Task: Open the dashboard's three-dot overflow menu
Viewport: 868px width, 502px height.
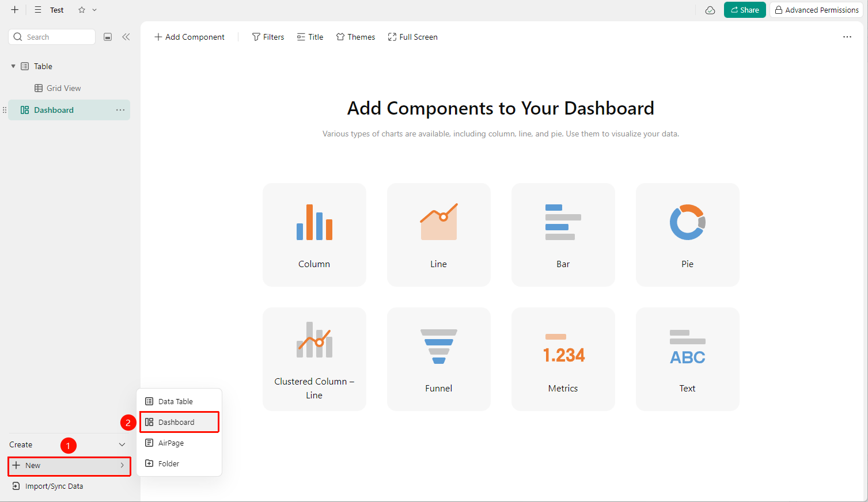Action: (x=847, y=37)
